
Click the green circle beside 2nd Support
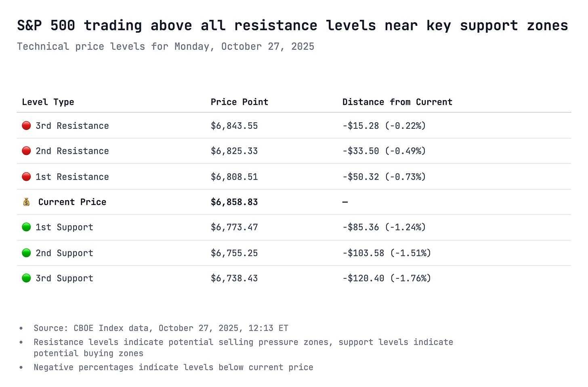(26, 253)
